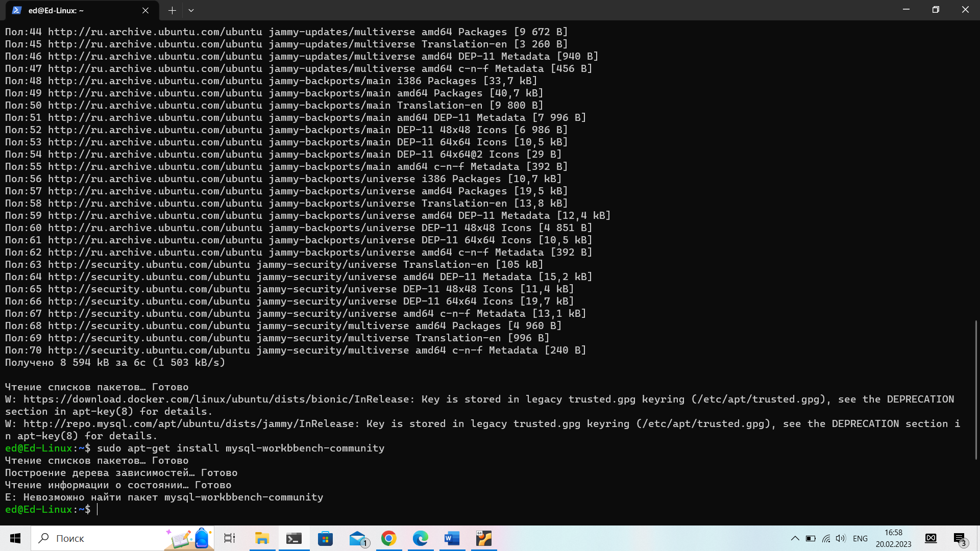The image size is (980, 551).
Task: Click the terminal vertical scrollbar thumb
Action: coord(975,390)
